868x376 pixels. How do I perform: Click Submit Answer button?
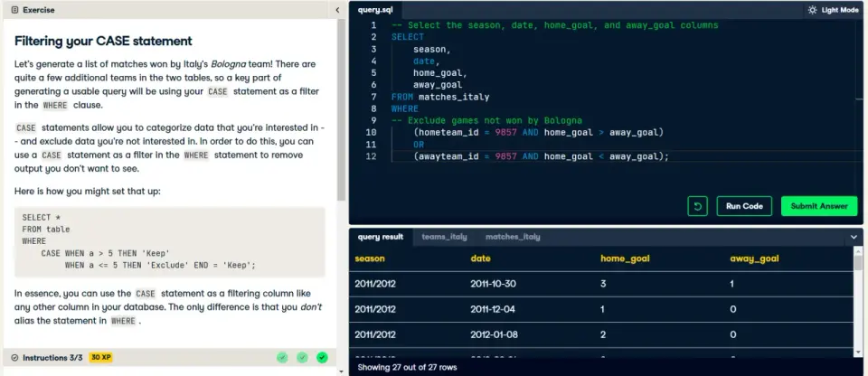pos(819,206)
